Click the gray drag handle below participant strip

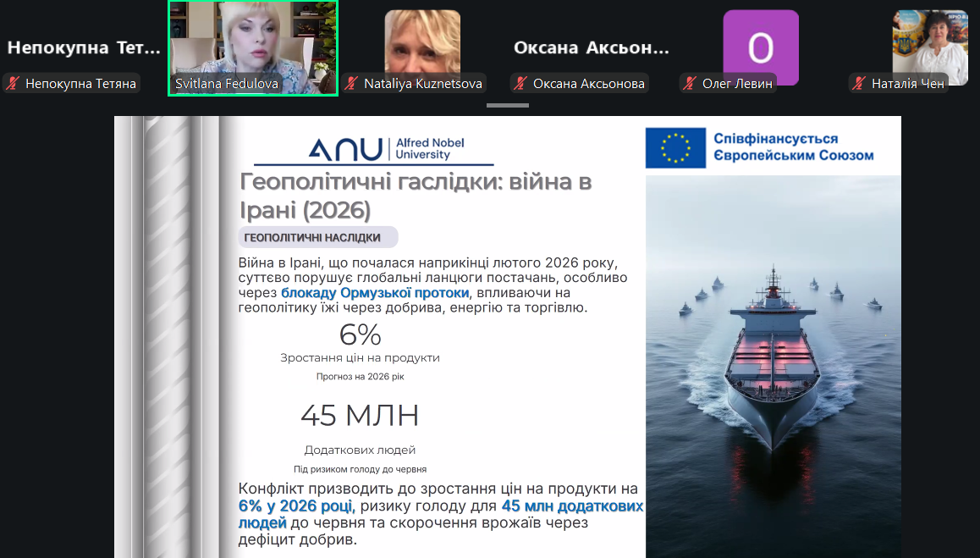507,106
